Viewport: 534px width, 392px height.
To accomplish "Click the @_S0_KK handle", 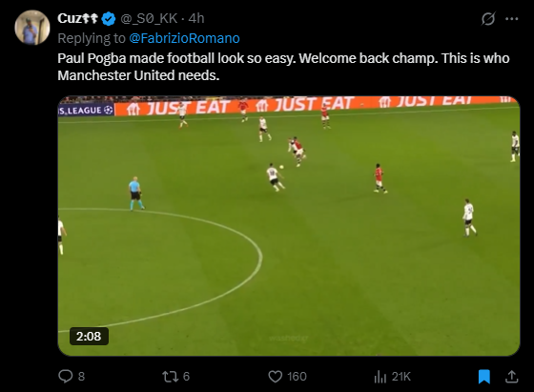I will [x=149, y=18].
